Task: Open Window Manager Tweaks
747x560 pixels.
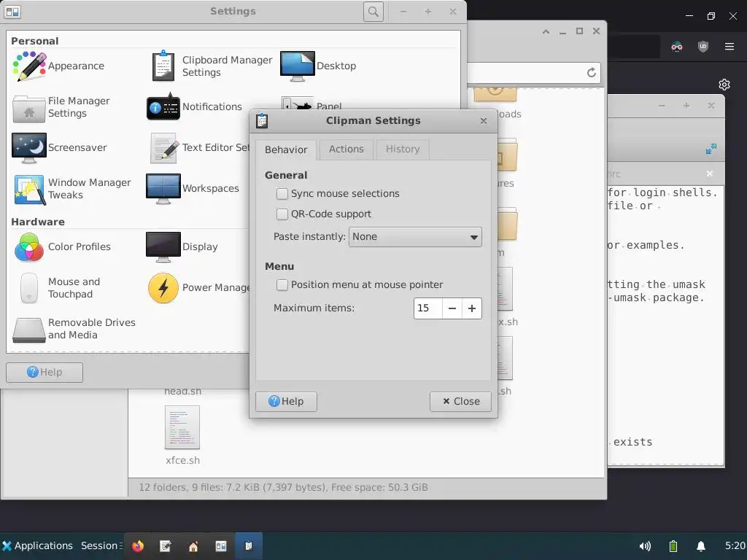Action: [x=71, y=189]
